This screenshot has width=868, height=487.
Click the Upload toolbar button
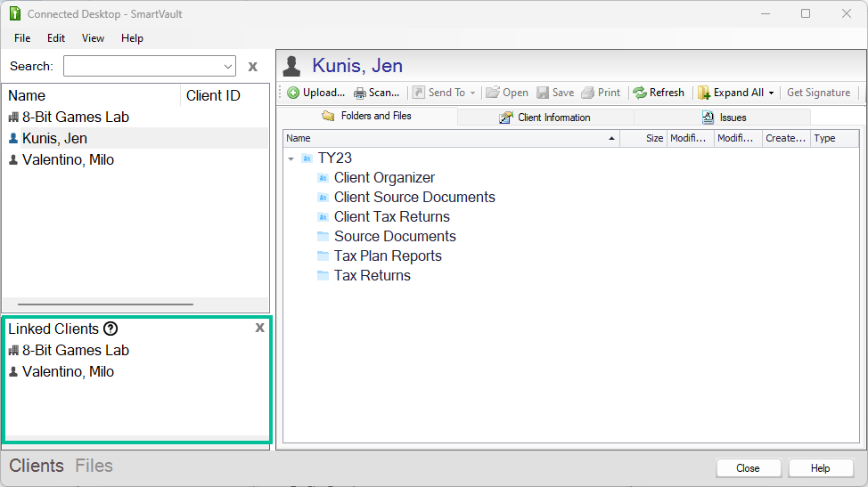coord(316,93)
